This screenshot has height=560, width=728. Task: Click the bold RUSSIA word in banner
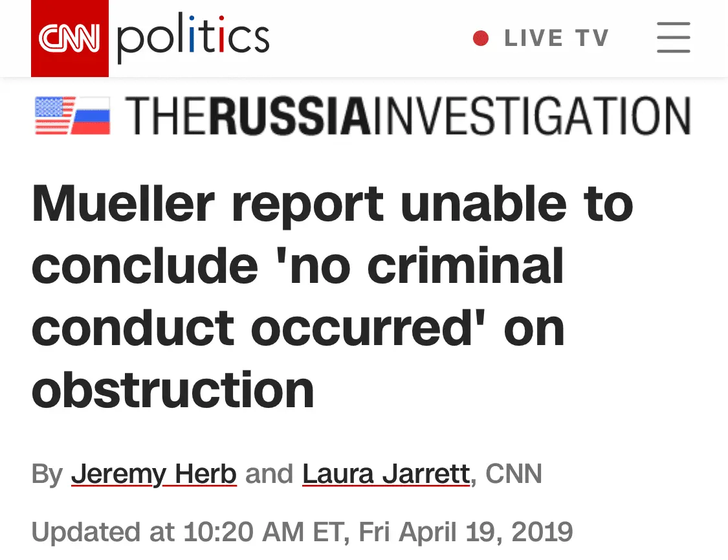pos(291,116)
